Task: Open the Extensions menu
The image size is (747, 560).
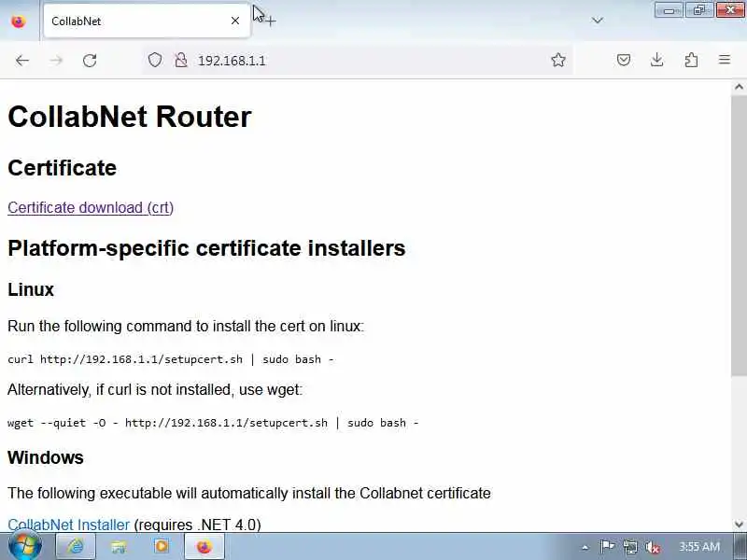Action: tap(691, 60)
